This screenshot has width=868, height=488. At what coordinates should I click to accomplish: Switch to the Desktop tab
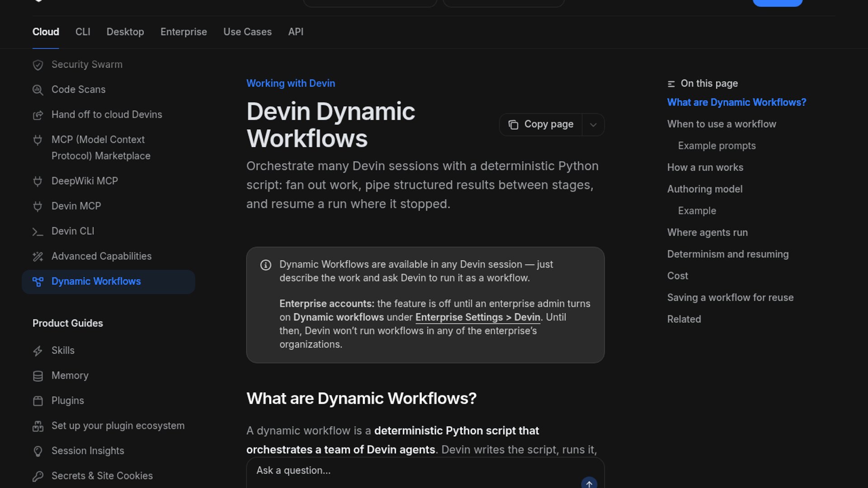point(125,32)
